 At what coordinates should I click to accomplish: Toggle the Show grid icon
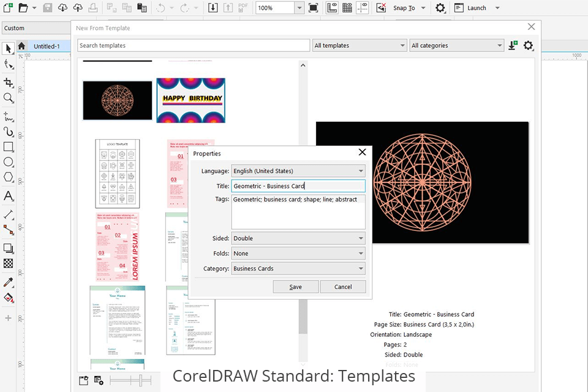coord(347,7)
